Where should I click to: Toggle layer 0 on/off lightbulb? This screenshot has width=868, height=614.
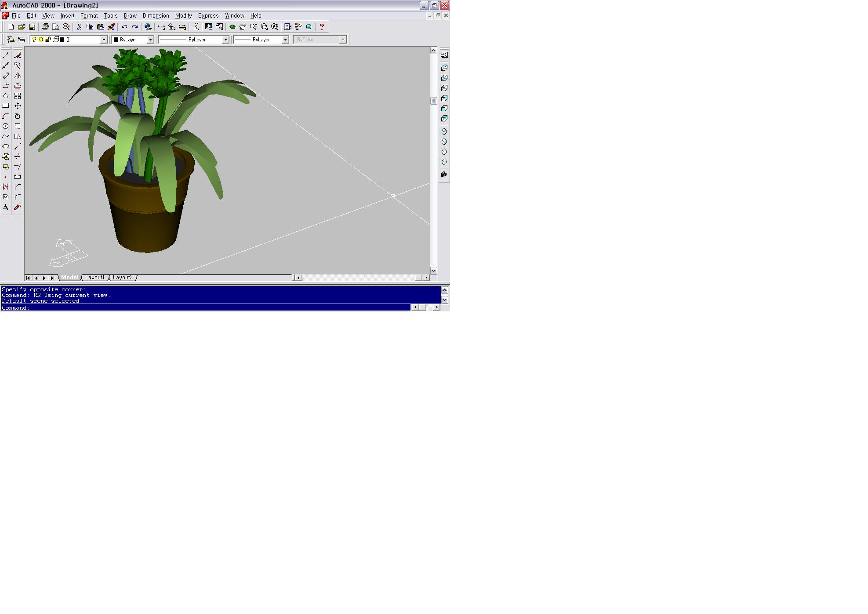34,40
